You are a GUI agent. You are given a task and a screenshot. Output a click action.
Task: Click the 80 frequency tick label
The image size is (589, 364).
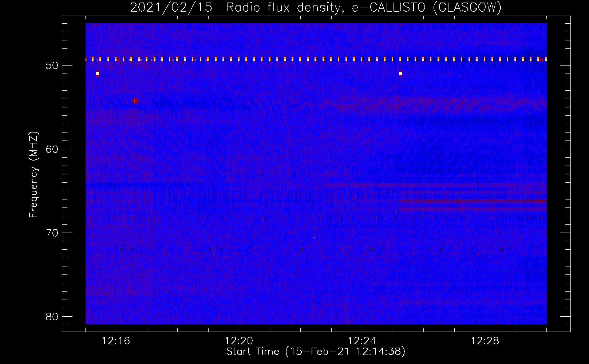[52, 317]
